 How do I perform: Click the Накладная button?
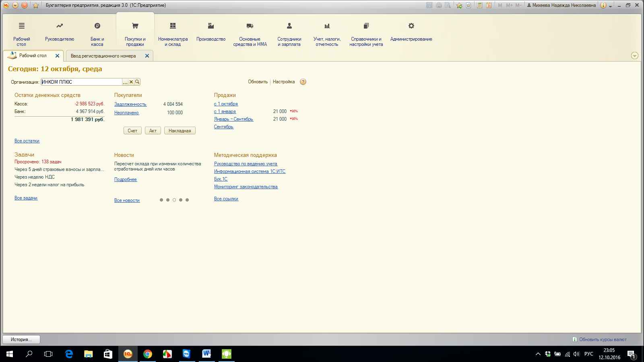180,131
